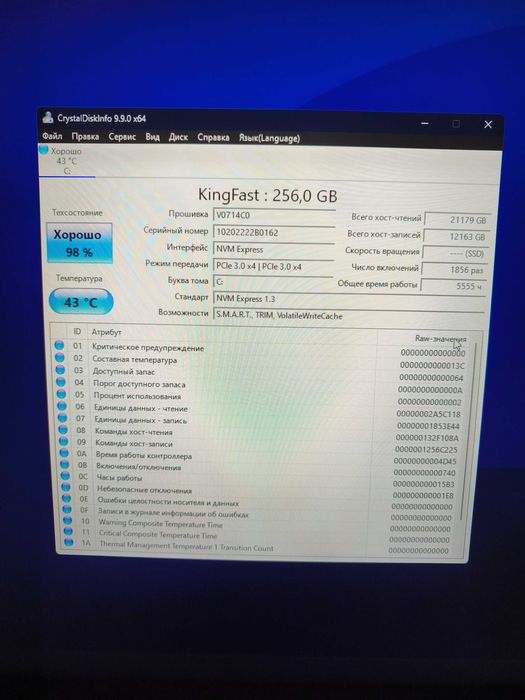Click the Стандарт field NVM Express 1.3

tap(349, 299)
